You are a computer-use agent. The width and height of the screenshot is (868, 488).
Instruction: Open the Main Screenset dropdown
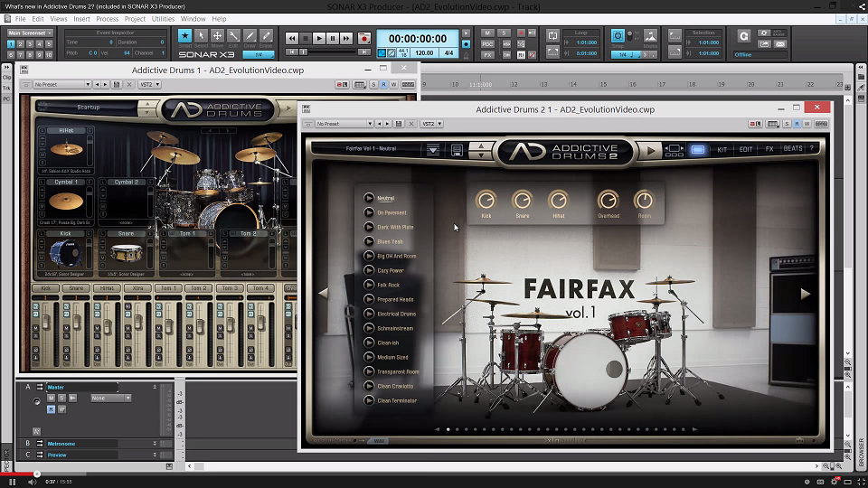(31, 33)
